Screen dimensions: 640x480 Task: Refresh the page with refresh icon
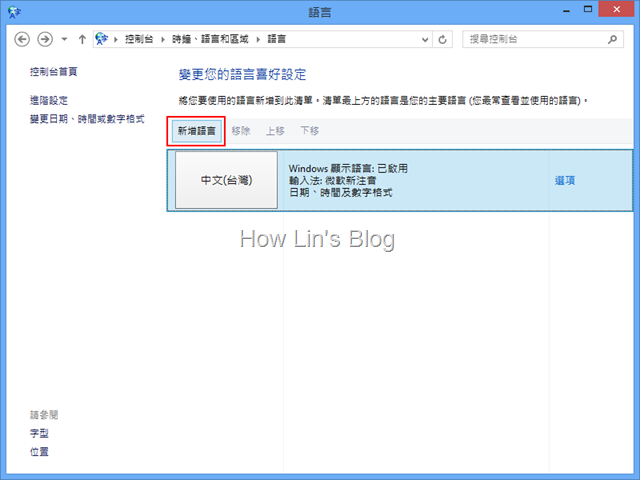click(x=442, y=40)
